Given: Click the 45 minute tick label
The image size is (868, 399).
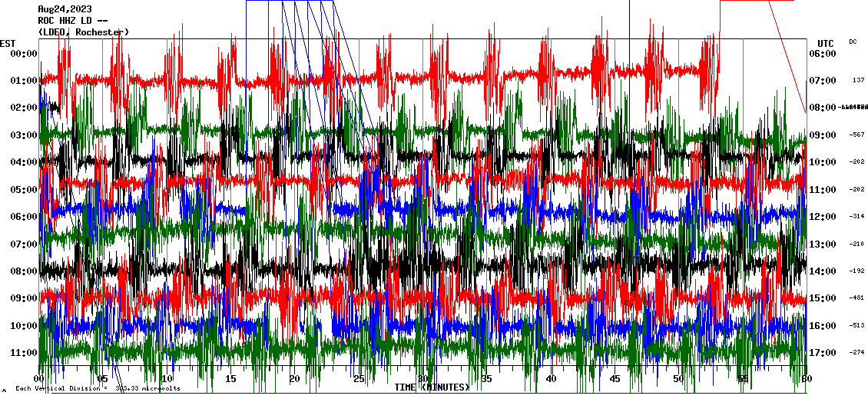Looking at the screenshot, I should click(615, 379).
